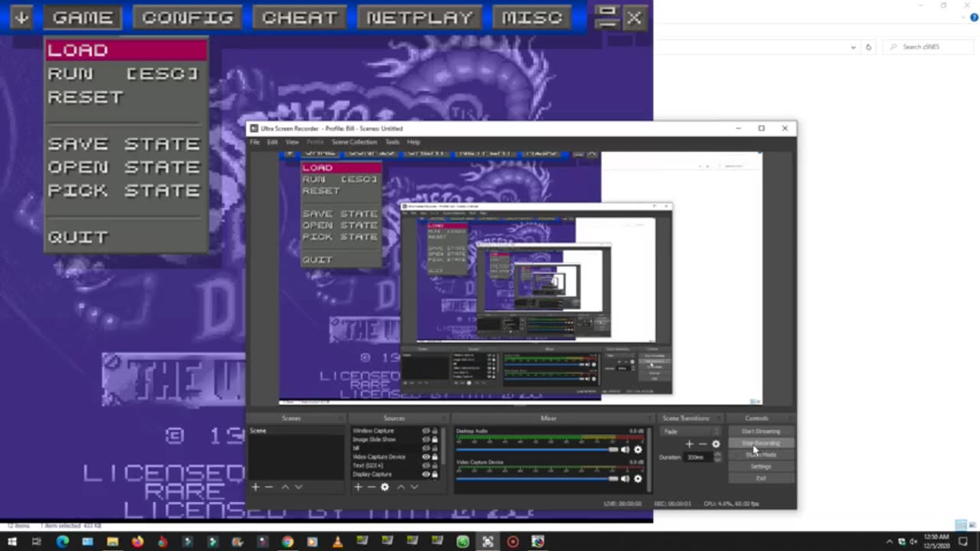Screen dimensions: 980x551
Task: Toggle visibility eye for Video Capture Device source
Action: pyautogui.click(x=426, y=457)
